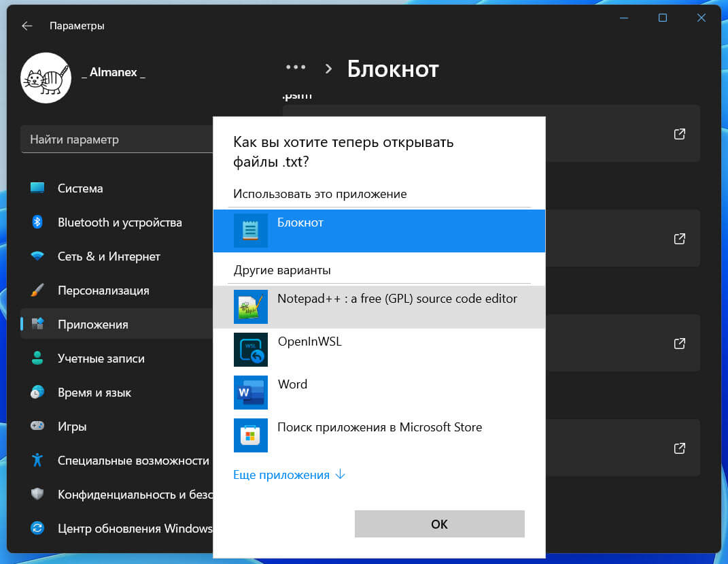Image resolution: width=728 pixels, height=564 pixels.
Task: Click the external link icon beside OpenInWSL row
Action: click(679, 344)
